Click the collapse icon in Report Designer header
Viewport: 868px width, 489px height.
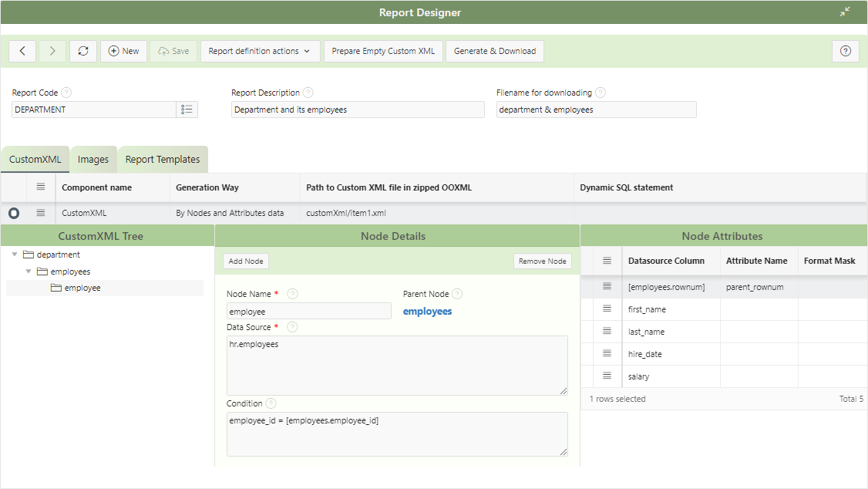tap(845, 12)
